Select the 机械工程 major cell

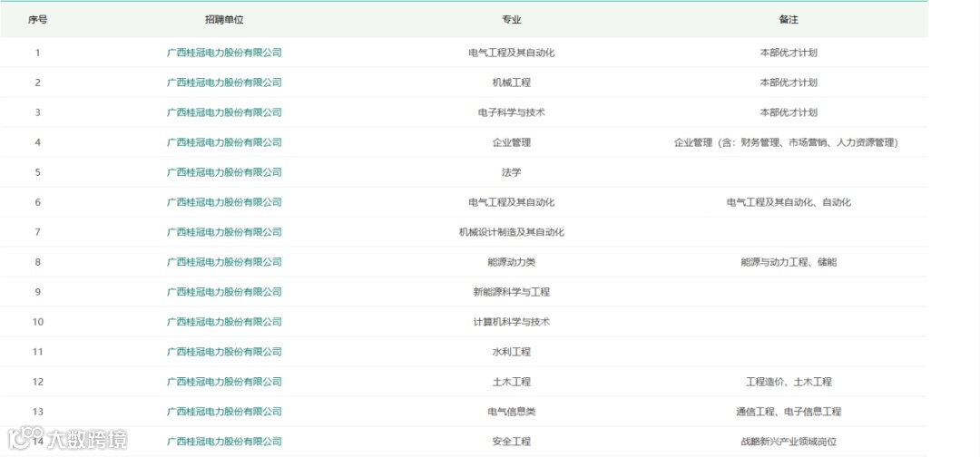(511, 83)
